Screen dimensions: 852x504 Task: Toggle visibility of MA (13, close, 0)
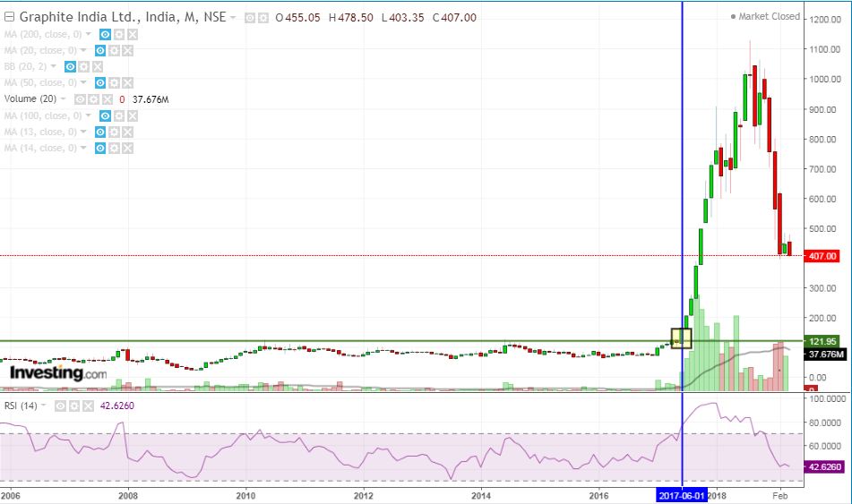100,132
